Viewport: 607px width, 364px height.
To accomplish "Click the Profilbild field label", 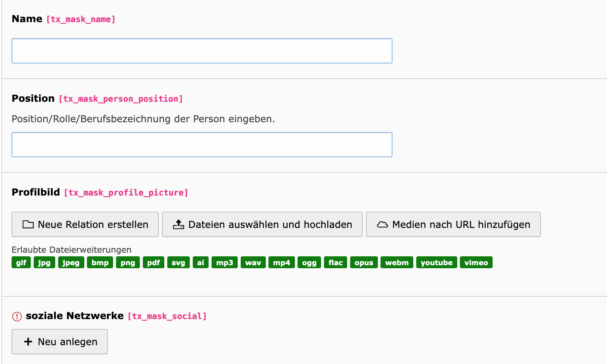I will (x=36, y=192).
